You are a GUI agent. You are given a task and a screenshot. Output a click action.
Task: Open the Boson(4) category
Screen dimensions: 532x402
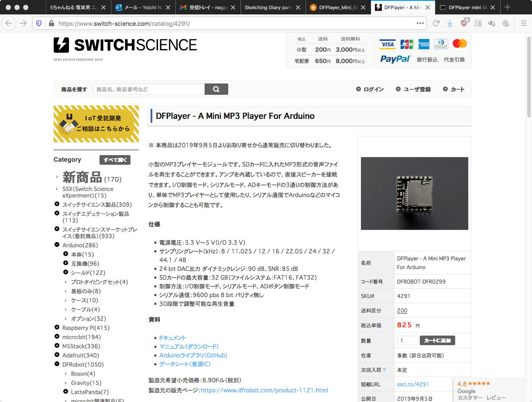click(83, 374)
